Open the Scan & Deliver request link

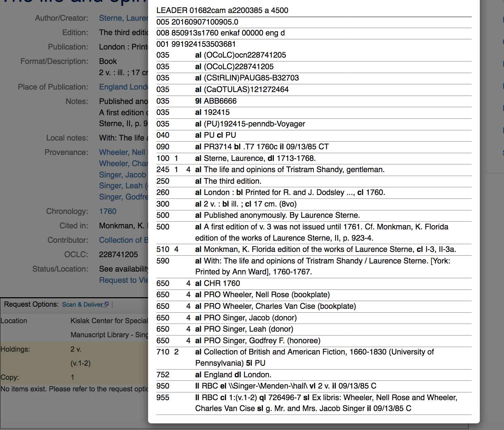(83, 305)
